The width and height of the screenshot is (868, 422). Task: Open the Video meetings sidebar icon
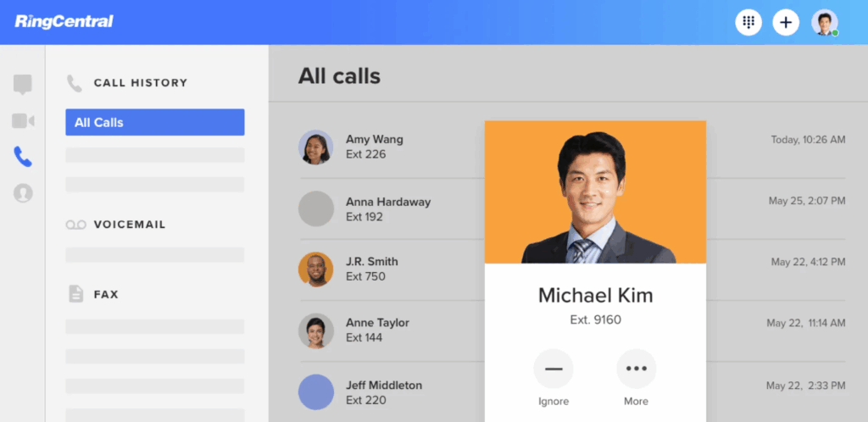23,120
